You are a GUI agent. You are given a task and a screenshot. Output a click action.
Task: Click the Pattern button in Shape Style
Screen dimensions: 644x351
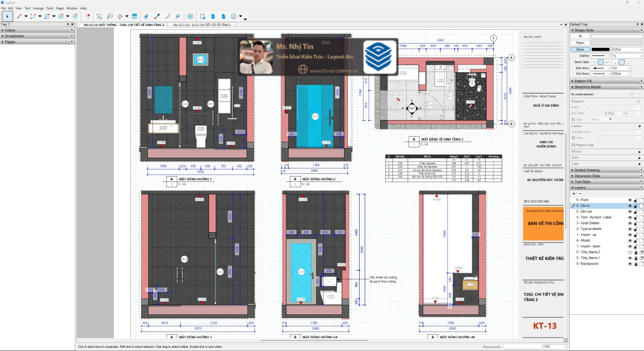click(x=580, y=43)
